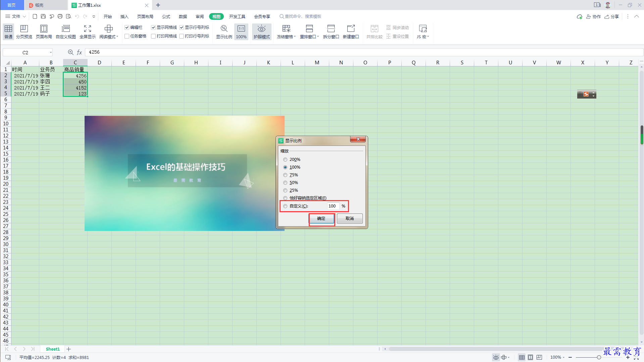Enable Print Row and Column Headers checkbox
The image size is (644, 362).
182,36
